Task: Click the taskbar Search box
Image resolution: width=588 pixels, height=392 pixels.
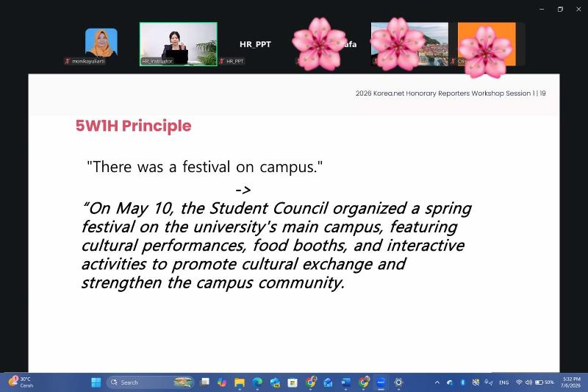Action: [151, 382]
